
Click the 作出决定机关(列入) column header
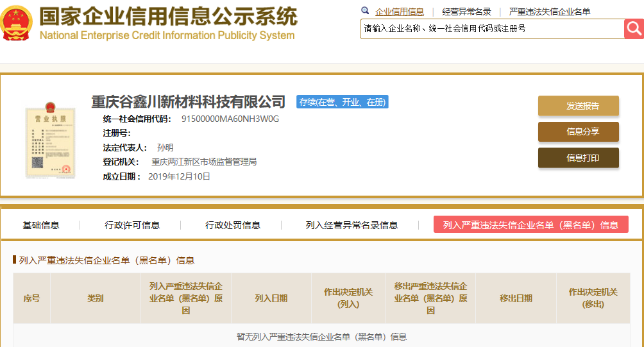348,298
